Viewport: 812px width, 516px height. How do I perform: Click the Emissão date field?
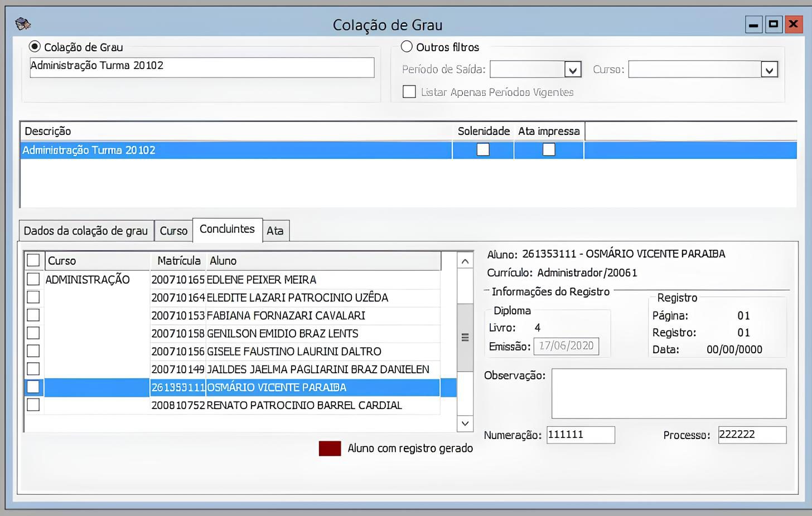point(566,345)
